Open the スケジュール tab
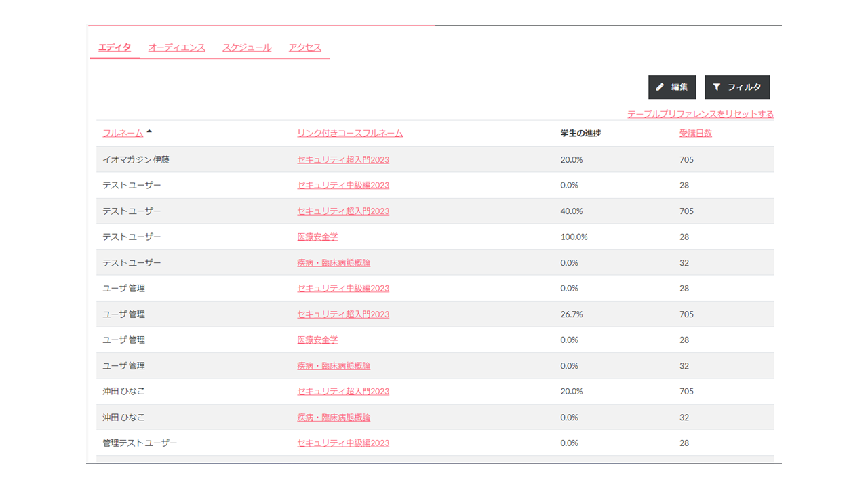 click(x=247, y=47)
